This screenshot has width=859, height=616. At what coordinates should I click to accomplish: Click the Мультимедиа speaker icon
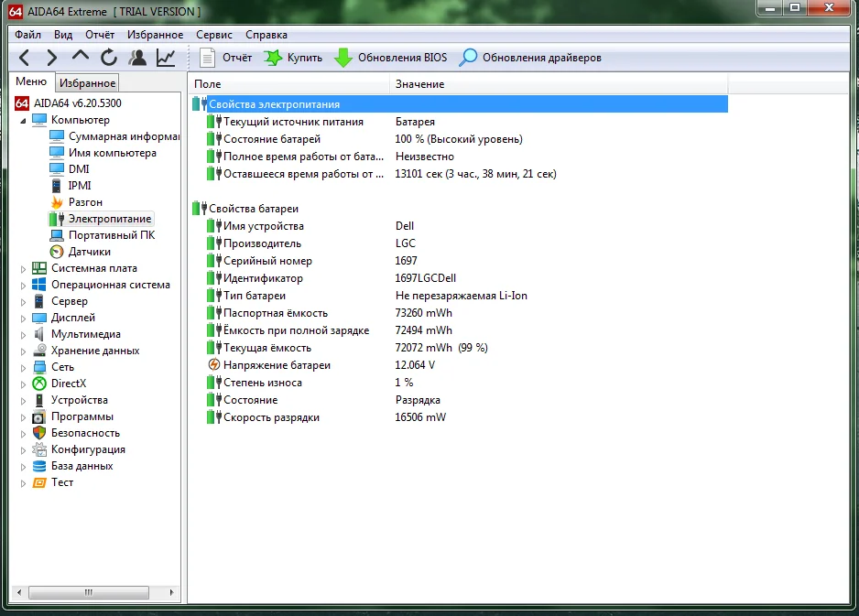38,334
